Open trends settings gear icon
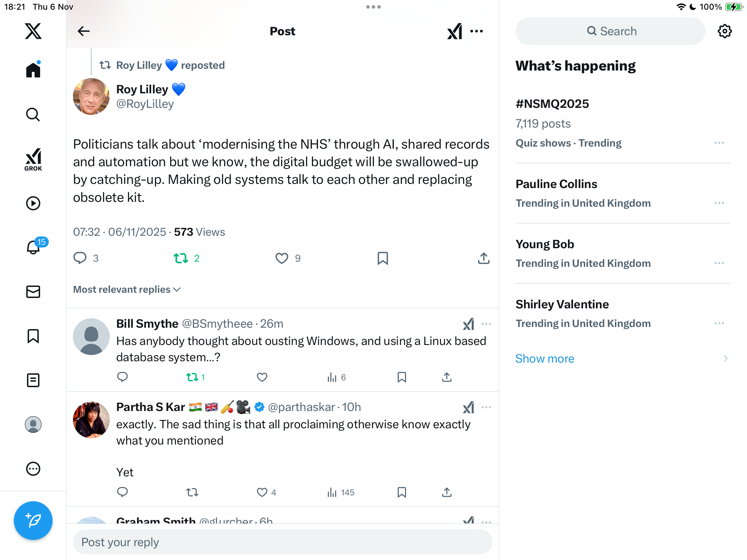This screenshot has width=747, height=560. (x=725, y=31)
